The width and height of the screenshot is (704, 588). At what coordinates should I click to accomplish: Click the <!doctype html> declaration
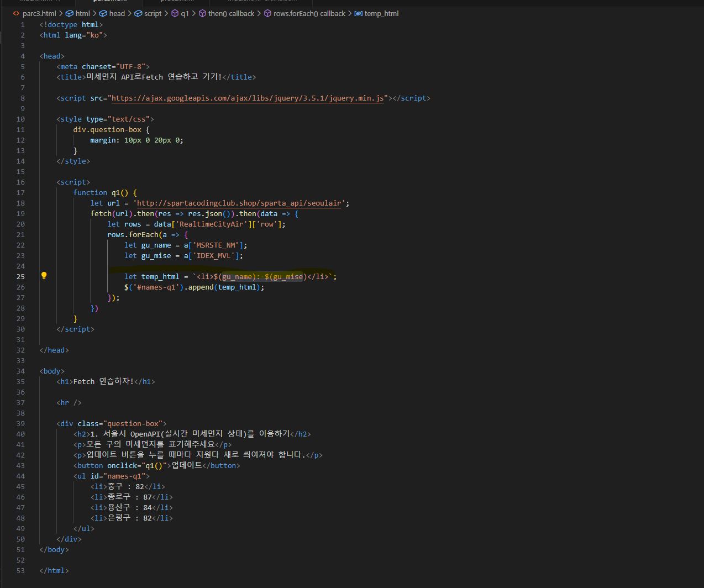tap(71, 24)
